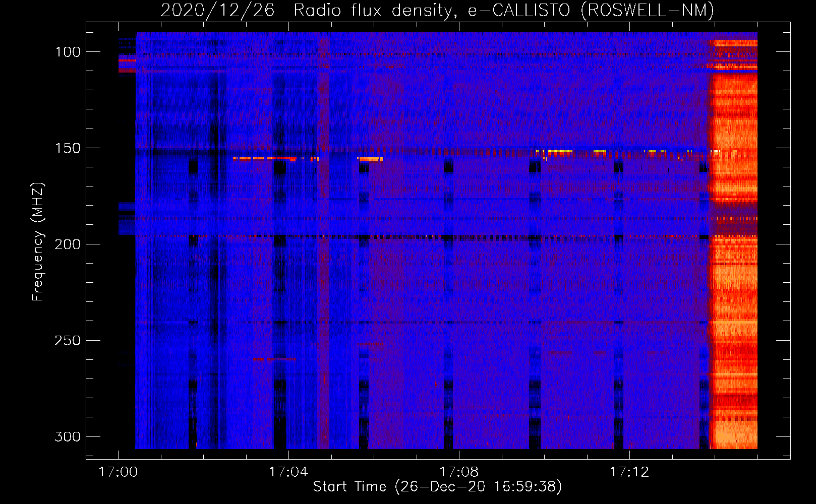Click the 17:04 time tick label
Image resolution: width=816 pixels, height=504 pixels.
click(x=288, y=472)
